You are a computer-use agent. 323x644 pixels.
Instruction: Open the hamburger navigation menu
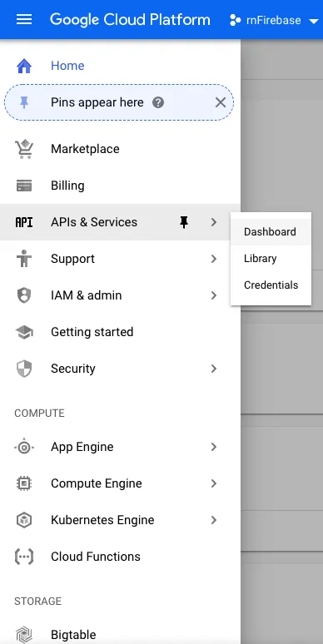(x=24, y=19)
